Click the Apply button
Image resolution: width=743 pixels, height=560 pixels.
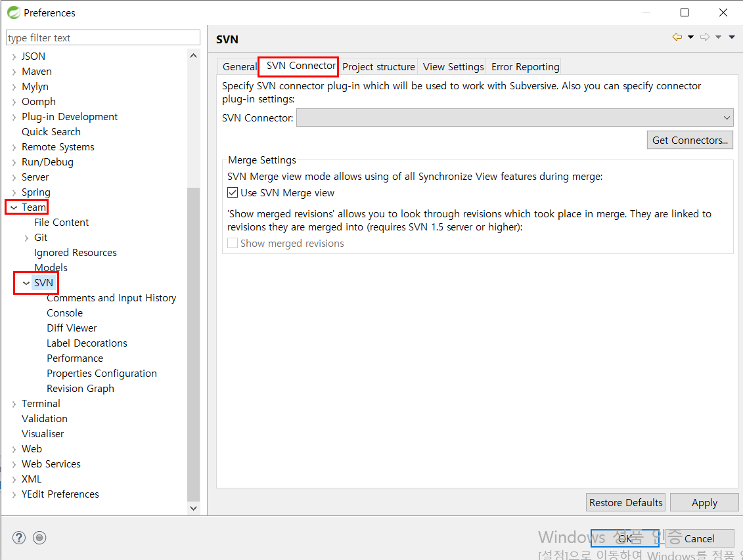(x=705, y=503)
